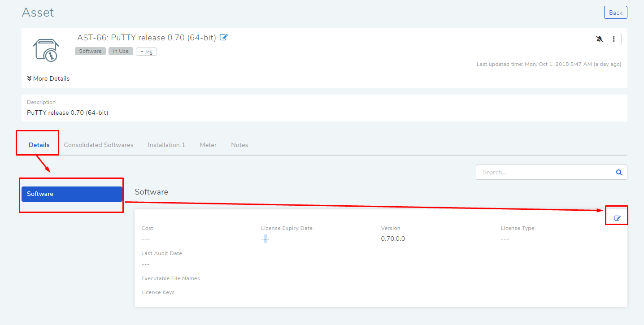Expand More Details section

pos(48,78)
